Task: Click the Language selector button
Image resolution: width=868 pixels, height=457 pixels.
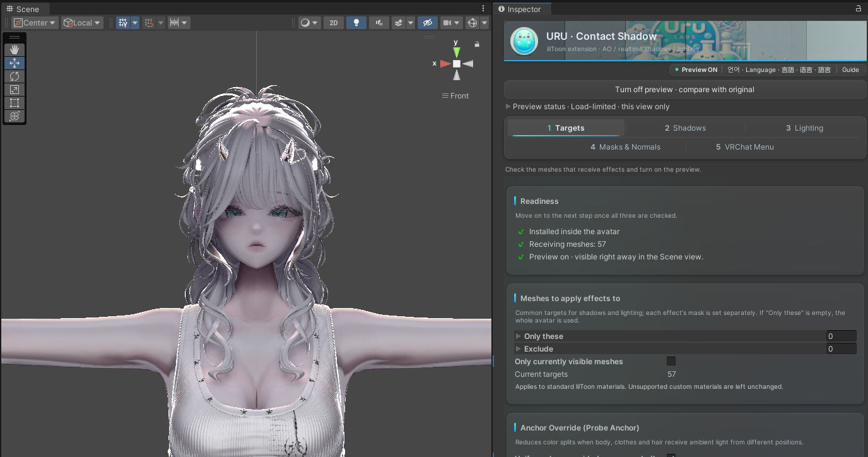Action: click(x=779, y=70)
